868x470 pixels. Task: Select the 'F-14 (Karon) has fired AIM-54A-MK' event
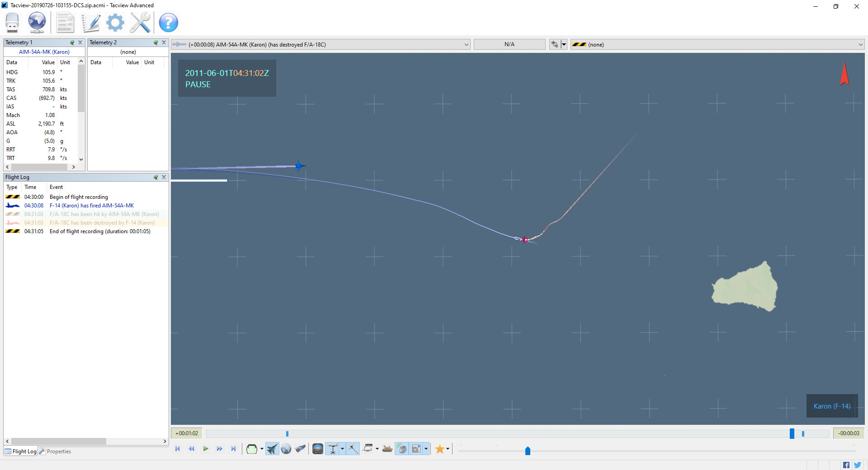(91, 206)
